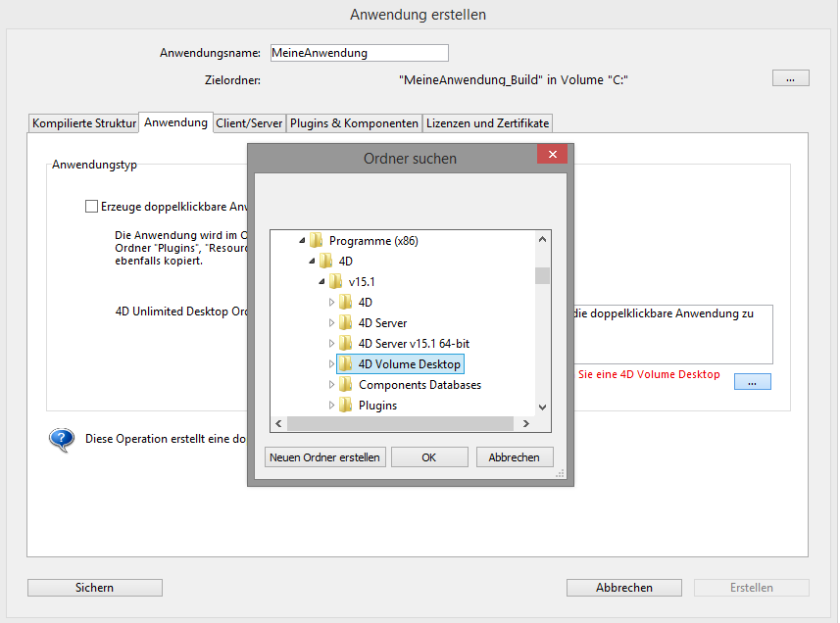The width and height of the screenshot is (840, 623).
Task: Select the 4D Server v15.1 64-bit folder icon
Action: tap(345, 344)
